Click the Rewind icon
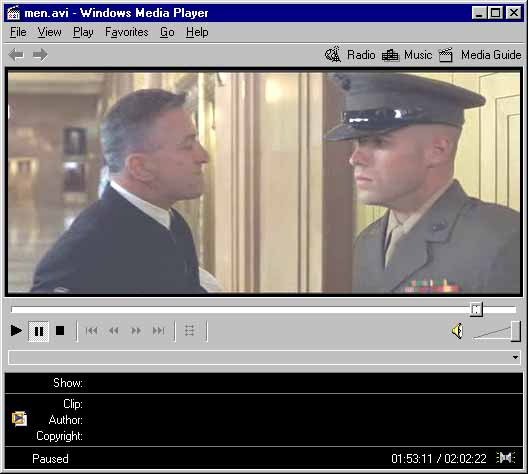Viewport: 528px width, 474px height. click(114, 331)
